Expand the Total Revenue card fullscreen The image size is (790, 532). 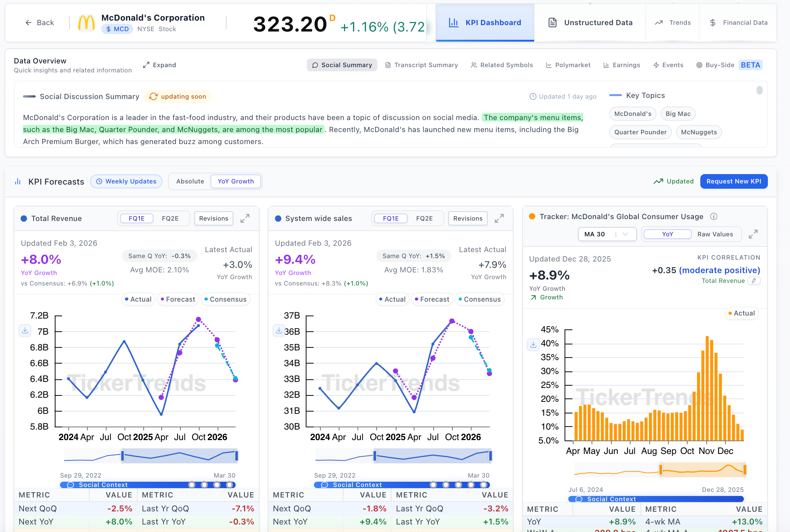click(245, 218)
